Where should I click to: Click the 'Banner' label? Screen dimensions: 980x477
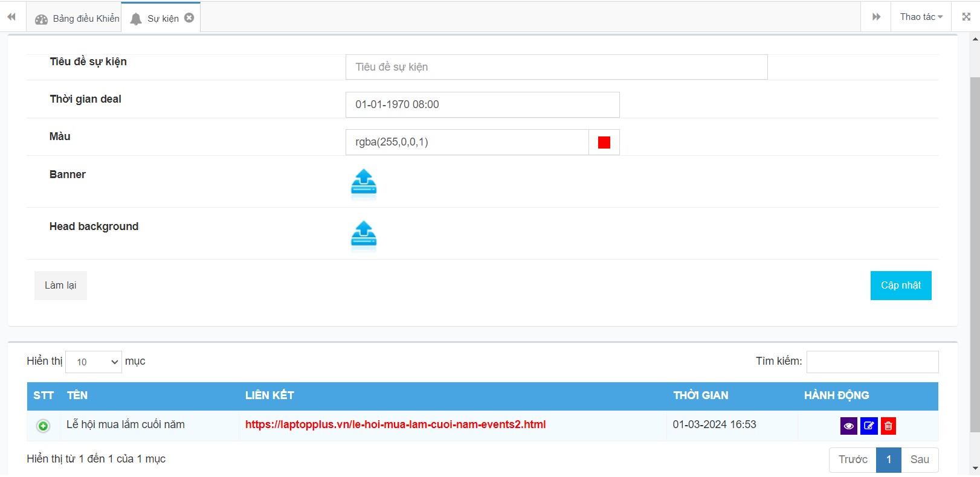click(x=68, y=174)
